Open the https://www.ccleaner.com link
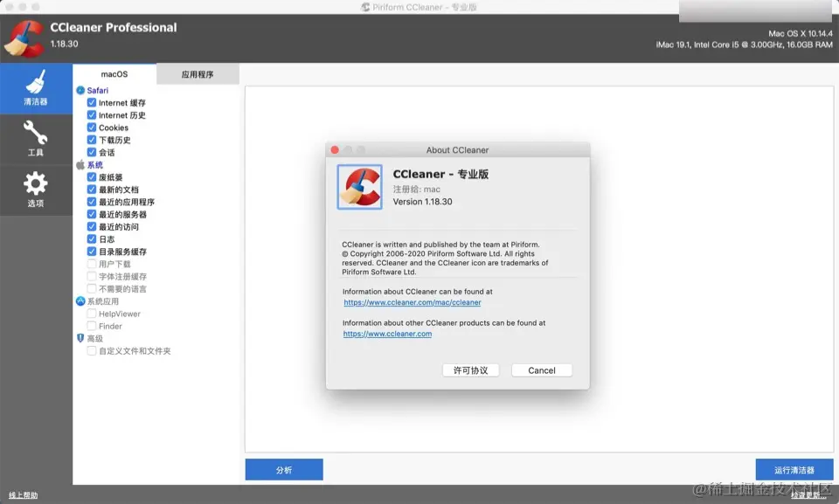This screenshot has width=839, height=504. (x=387, y=334)
